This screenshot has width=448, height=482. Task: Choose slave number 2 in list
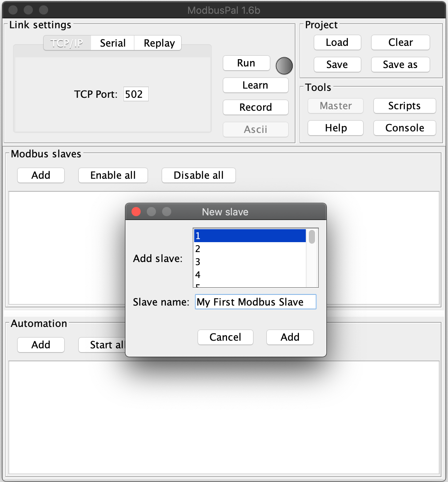point(248,249)
